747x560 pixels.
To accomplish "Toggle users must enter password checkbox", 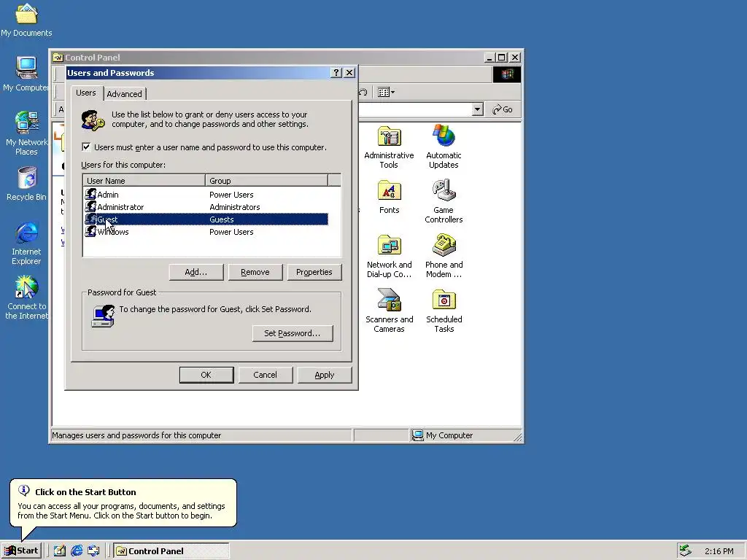I will 86,147.
